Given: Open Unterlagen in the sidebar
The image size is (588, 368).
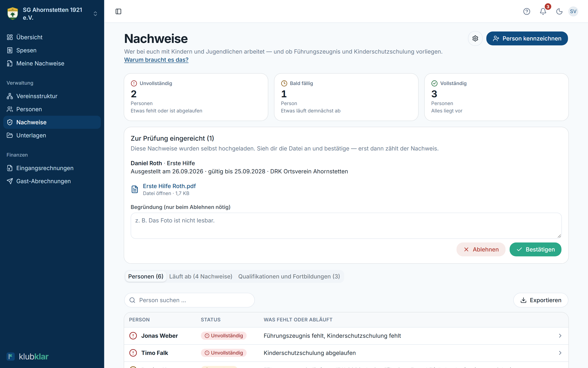Looking at the screenshot, I should (x=52, y=135).
